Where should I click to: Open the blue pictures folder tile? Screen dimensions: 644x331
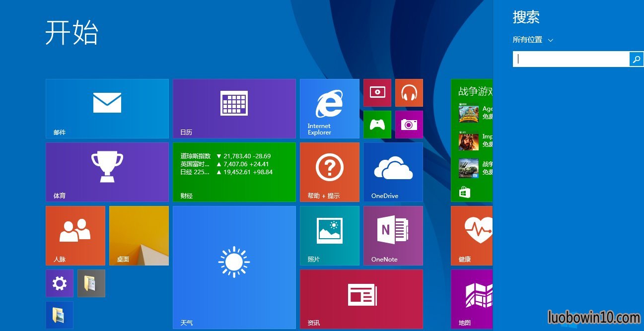tap(60, 315)
